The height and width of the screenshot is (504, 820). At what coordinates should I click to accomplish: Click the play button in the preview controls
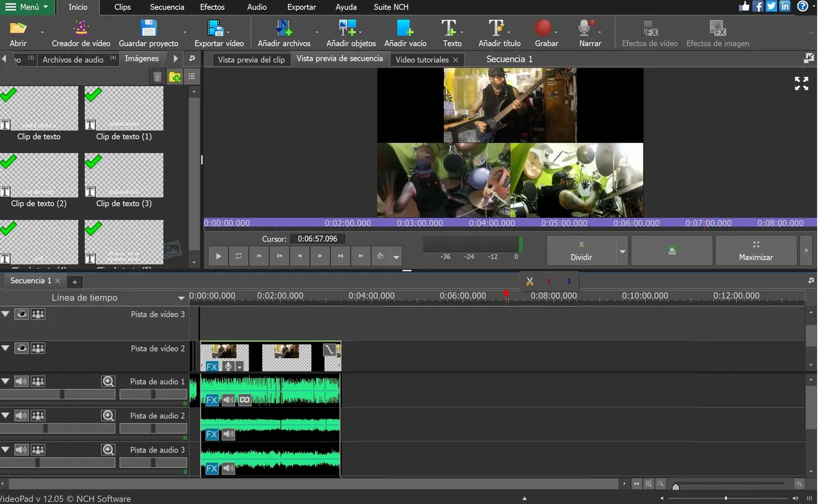(x=218, y=256)
